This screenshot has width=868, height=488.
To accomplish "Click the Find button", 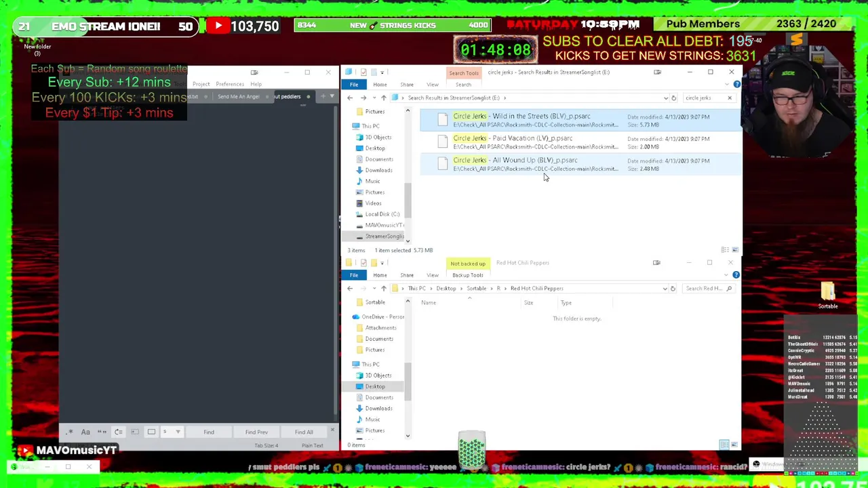I will 209,432.
